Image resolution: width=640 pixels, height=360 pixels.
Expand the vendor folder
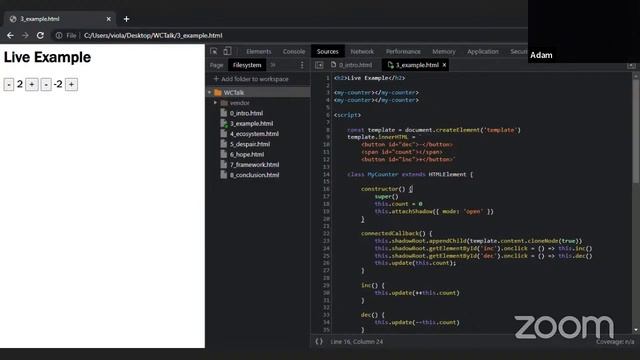click(216, 103)
